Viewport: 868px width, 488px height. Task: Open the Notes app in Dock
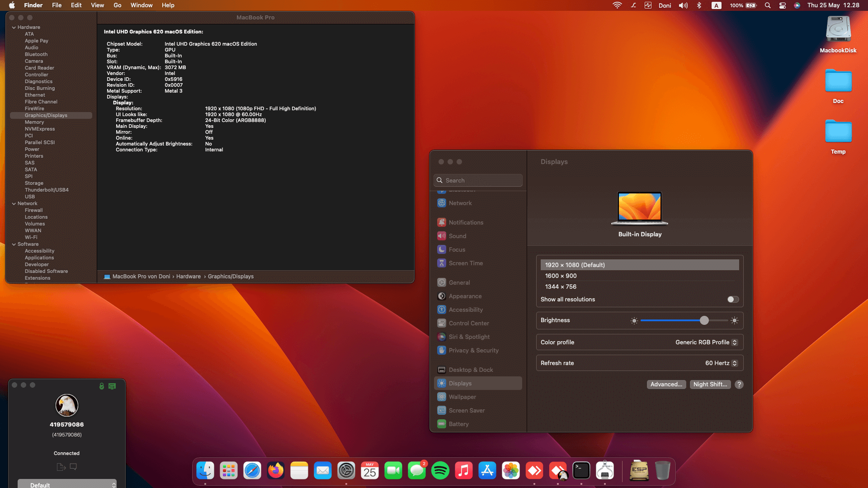[x=299, y=471]
